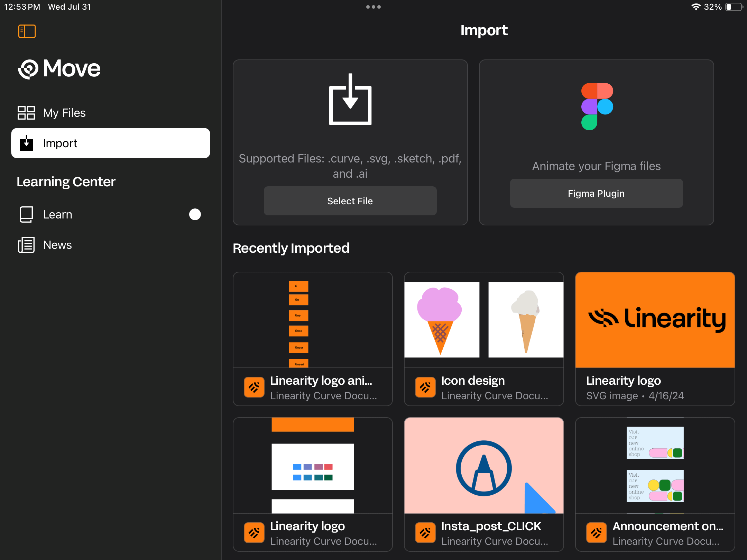Open My Files grid icon

click(x=26, y=113)
